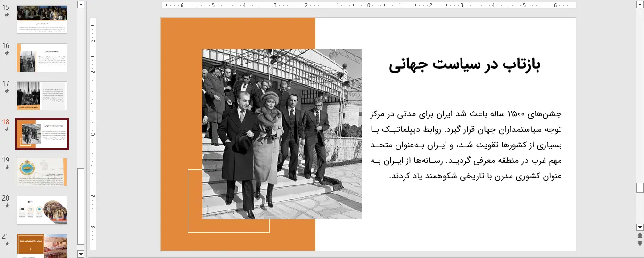Click the main editor scrollbar up arrow
This screenshot has height=258, width=644.
[x=640, y=4]
